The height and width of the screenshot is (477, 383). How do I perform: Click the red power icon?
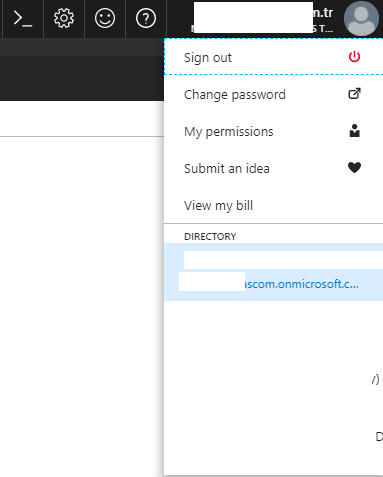point(354,57)
